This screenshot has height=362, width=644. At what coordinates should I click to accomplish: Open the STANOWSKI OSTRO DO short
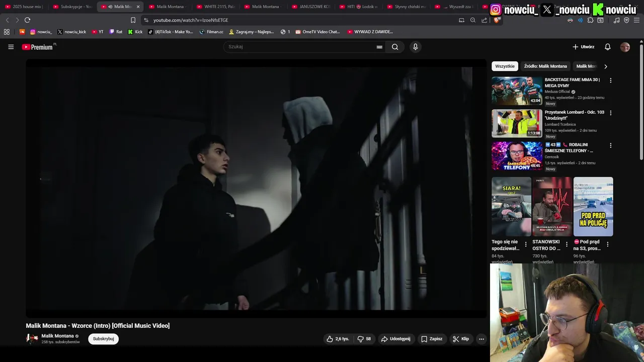pos(552,207)
